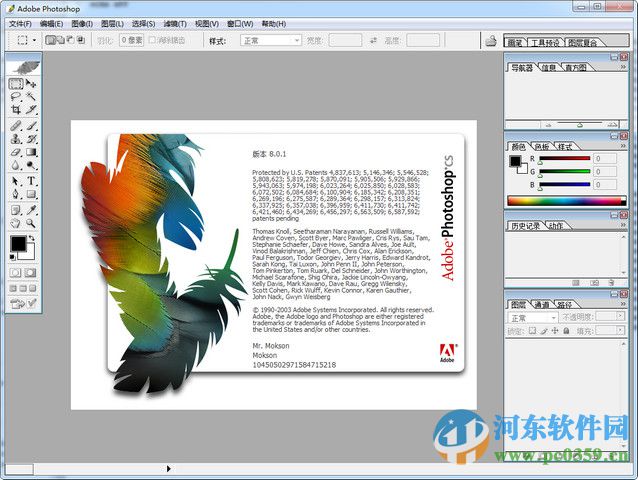Choose Standard Screen mode
Screen dimensions: 638x480
click(x=13, y=288)
